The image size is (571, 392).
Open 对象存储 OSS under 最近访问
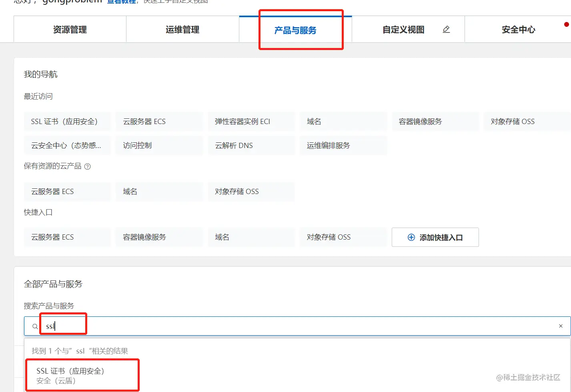[527, 122]
